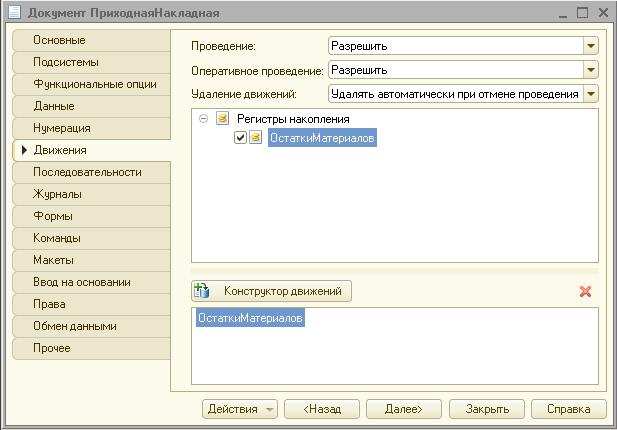Image resolution: width=617 pixels, height=430 pixels.
Task: Select the ОстаткиМатериалов tree item
Action: click(322, 138)
